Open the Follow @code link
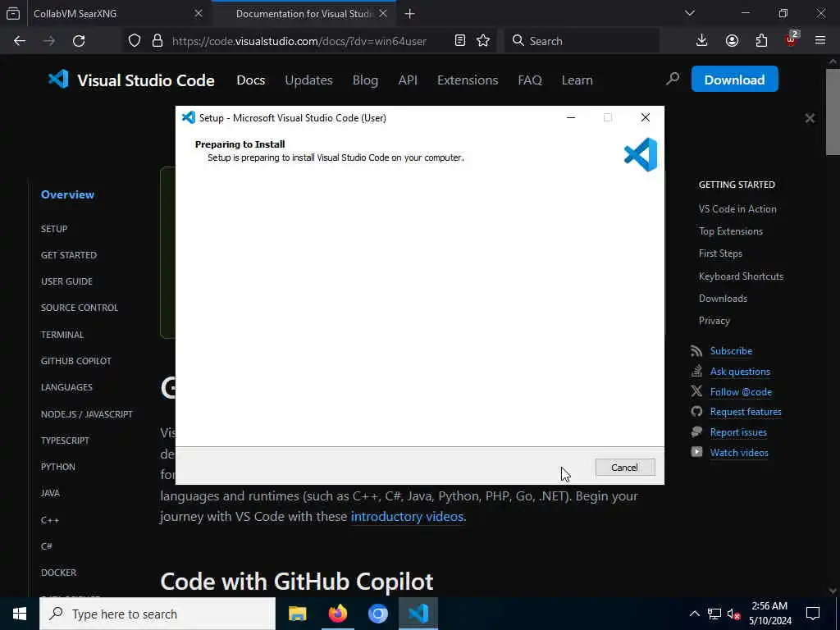 (x=741, y=391)
